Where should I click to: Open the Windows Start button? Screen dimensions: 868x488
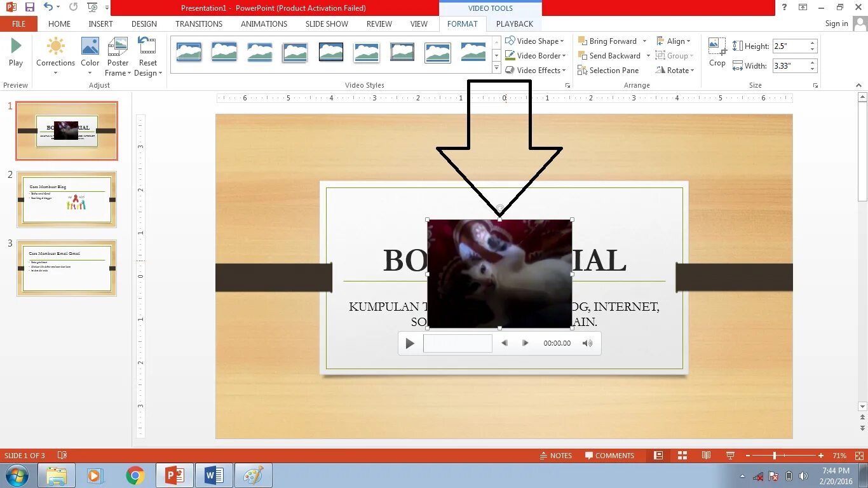[x=17, y=475]
